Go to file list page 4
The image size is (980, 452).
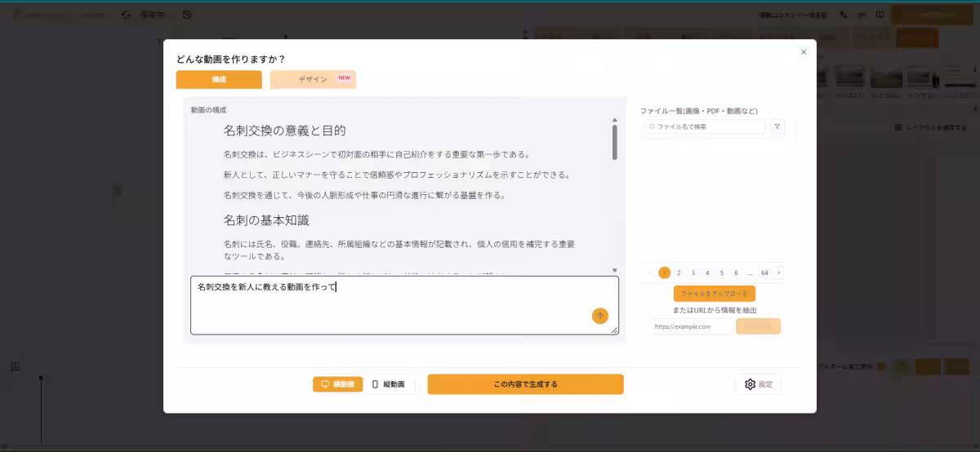click(707, 273)
